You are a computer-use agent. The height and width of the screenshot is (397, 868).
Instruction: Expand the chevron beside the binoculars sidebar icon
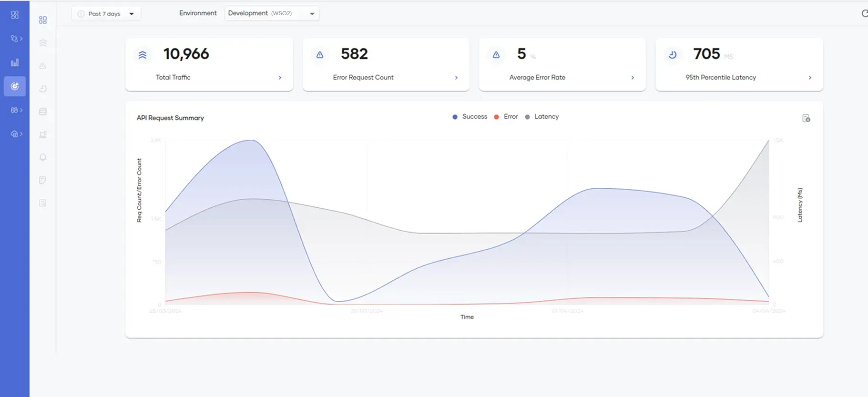coord(21,110)
